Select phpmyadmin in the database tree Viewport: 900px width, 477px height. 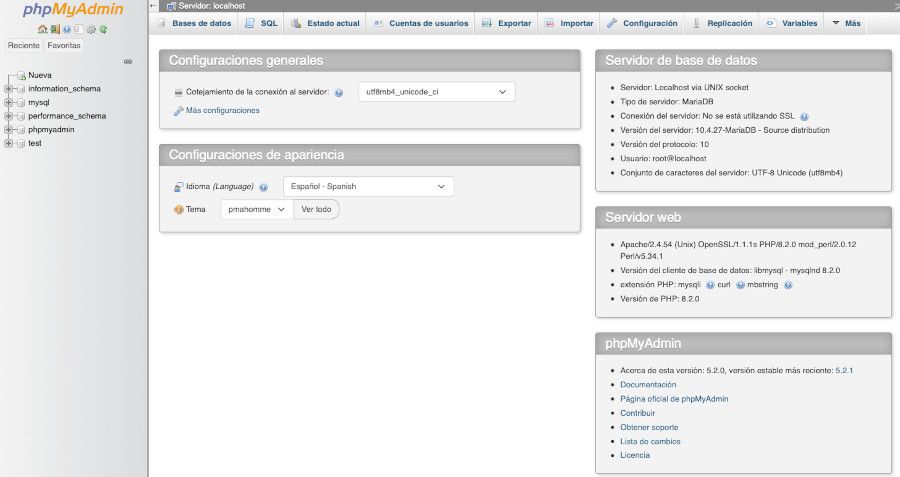pos(51,130)
